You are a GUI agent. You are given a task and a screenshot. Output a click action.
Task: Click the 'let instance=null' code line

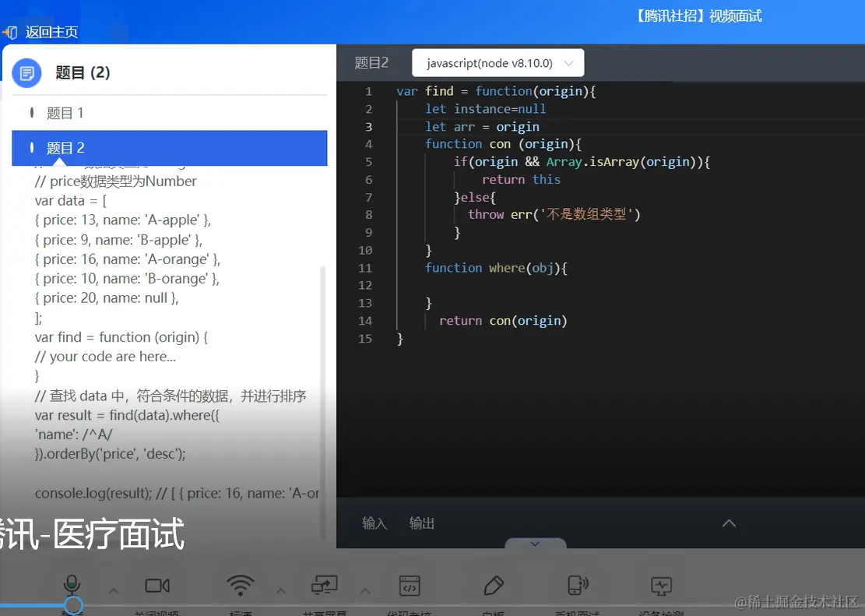click(485, 109)
